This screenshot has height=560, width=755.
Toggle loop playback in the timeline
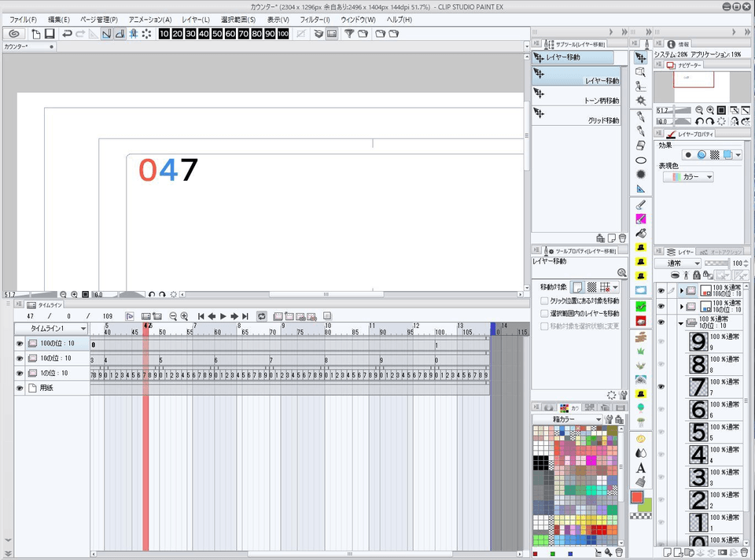click(261, 316)
